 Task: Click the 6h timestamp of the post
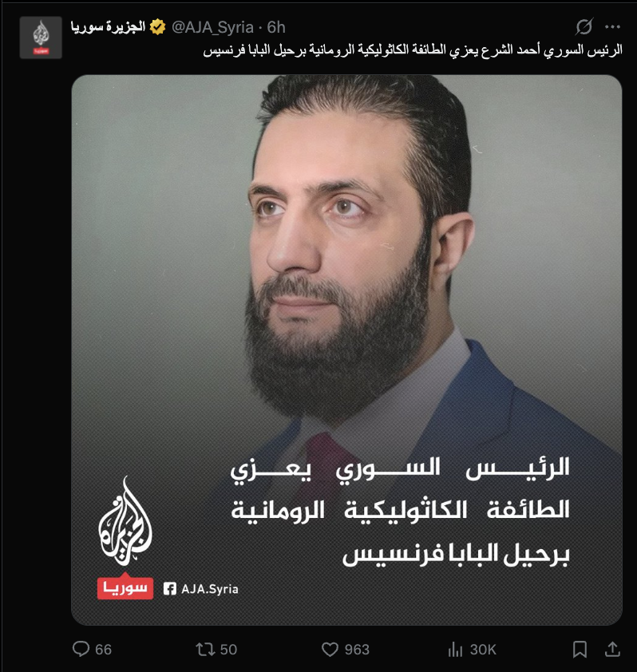pyautogui.click(x=276, y=27)
